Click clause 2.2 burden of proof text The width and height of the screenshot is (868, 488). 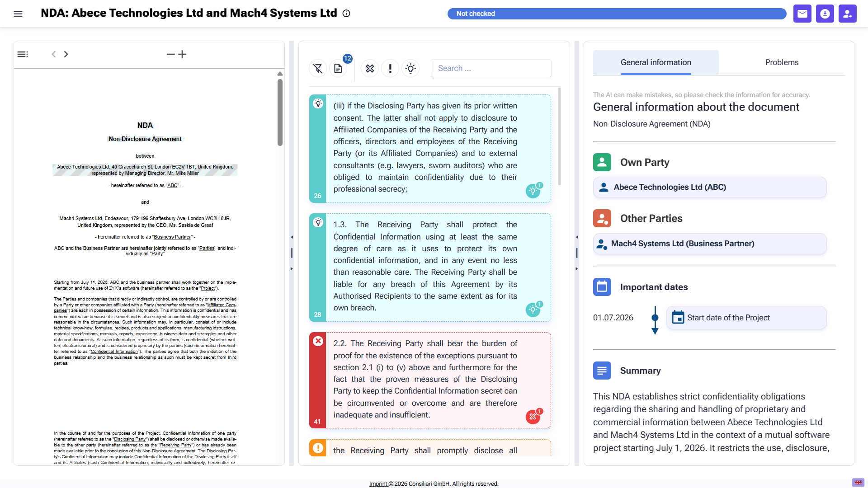(x=425, y=379)
